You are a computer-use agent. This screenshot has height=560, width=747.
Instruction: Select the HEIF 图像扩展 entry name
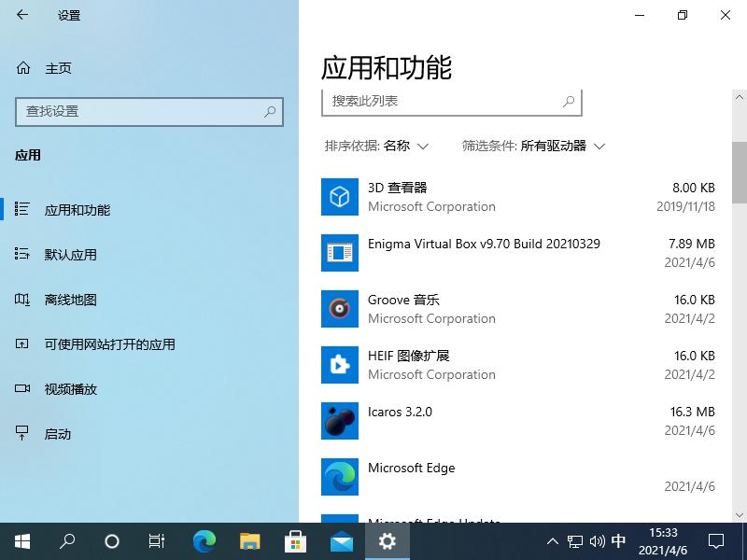[x=409, y=356]
